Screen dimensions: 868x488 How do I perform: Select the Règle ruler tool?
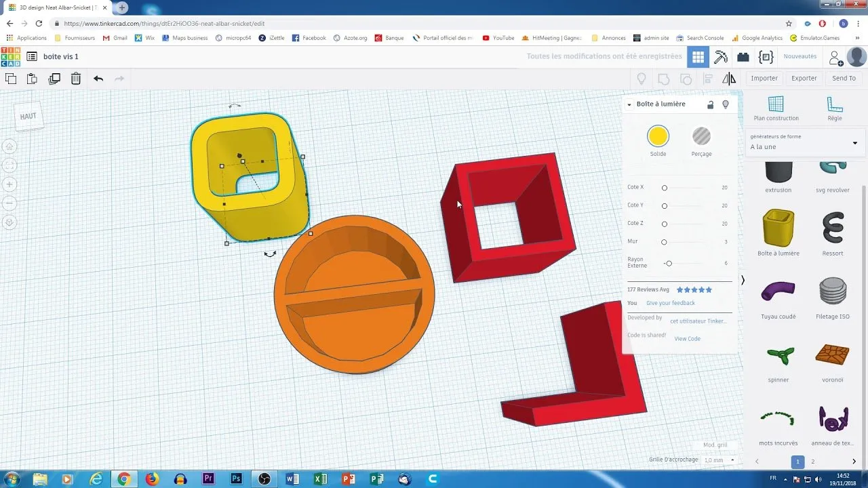[835, 108]
